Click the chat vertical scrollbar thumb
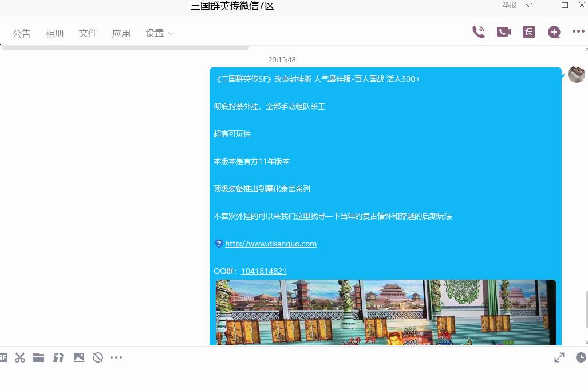 (x=586, y=310)
